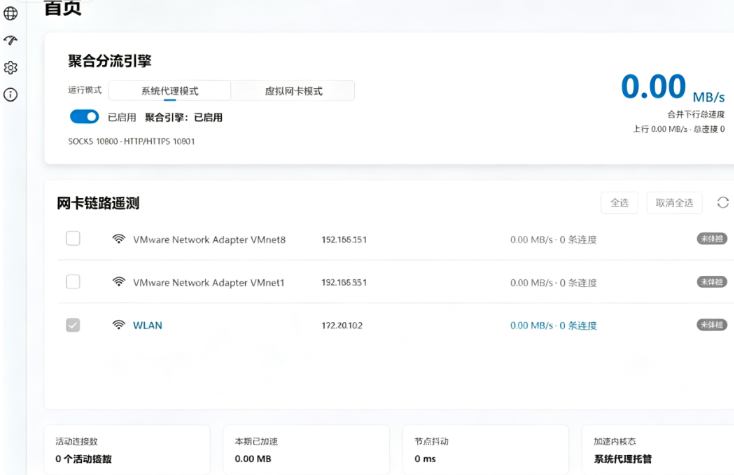Open the speed gauge sidebar icon
The image size is (734, 475).
pos(10,40)
